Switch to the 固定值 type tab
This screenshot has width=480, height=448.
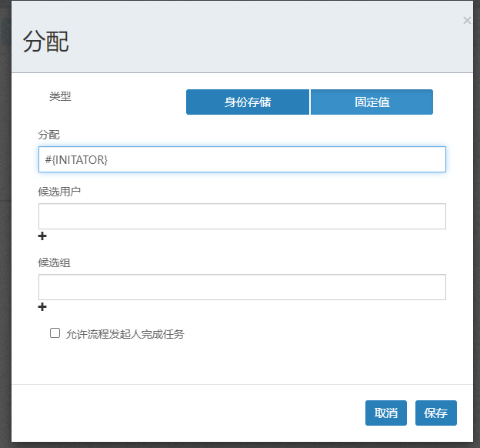click(x=372, y=102)
